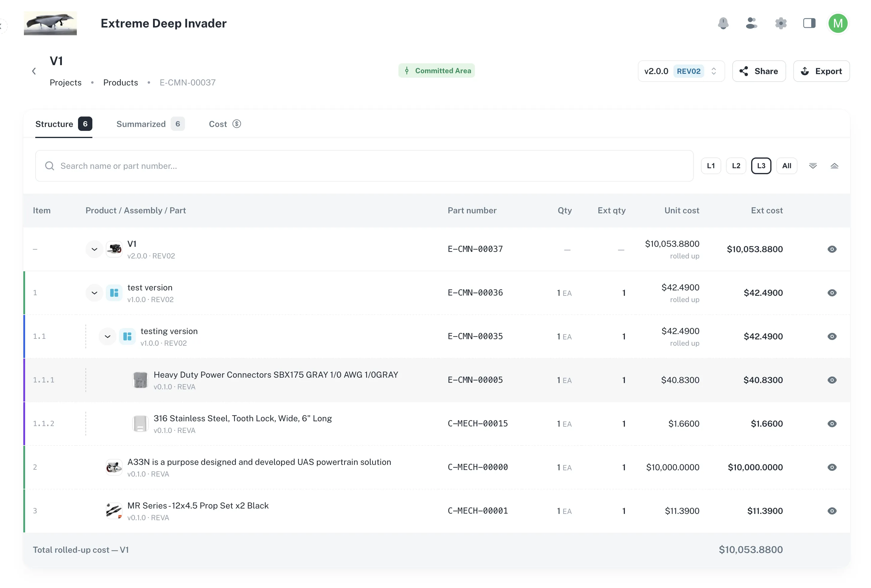Collapse the testing version row chevron
Viewport: 871px width, 588px height.
pos(107,336)
